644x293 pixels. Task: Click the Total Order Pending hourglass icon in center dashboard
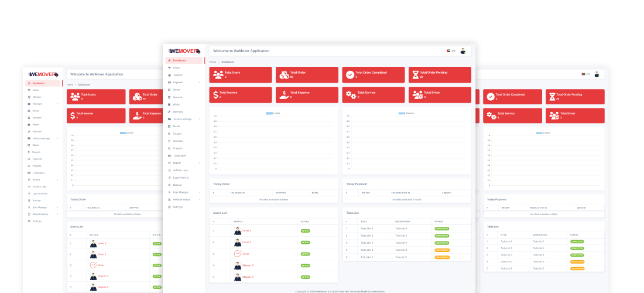416,74
